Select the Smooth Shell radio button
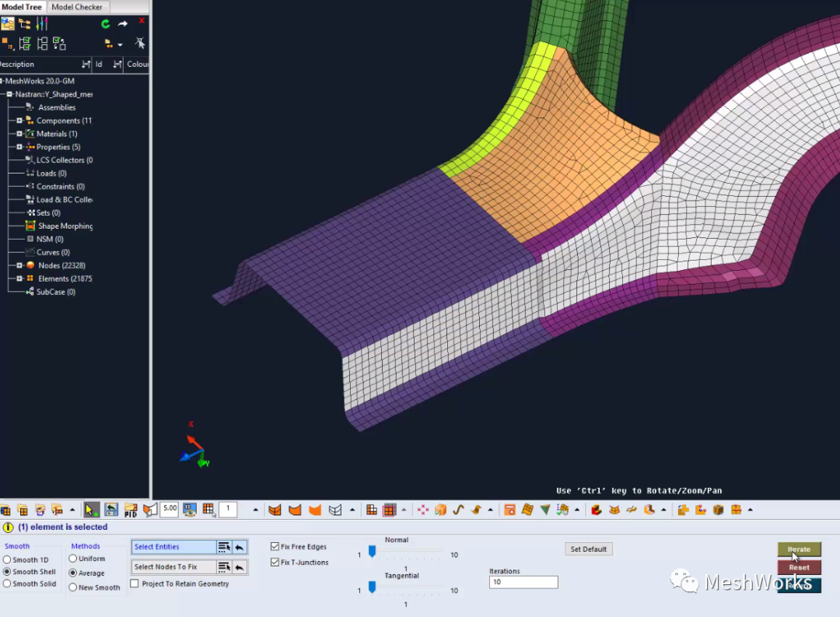Viewport: 840px width, 617px height. pyautogui.click(x=7, y=572)
